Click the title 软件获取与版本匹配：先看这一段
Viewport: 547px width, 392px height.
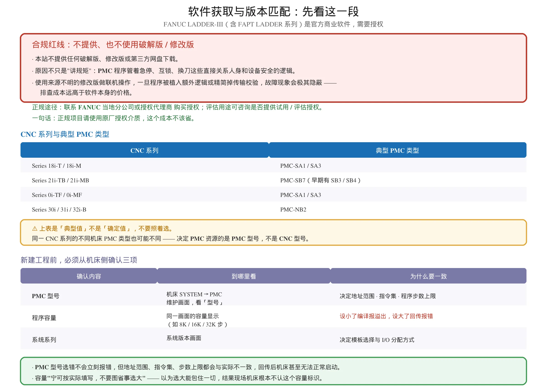(x=273, y=12)
